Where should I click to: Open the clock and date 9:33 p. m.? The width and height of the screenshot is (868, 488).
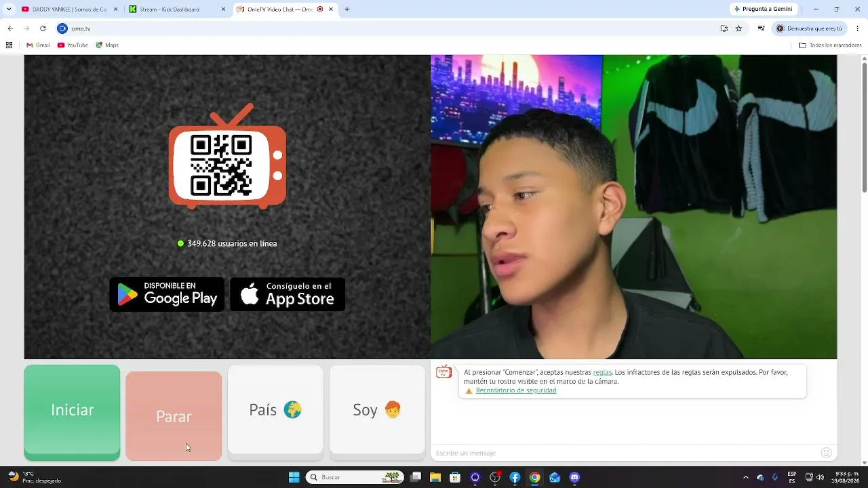tap(847, 477)
